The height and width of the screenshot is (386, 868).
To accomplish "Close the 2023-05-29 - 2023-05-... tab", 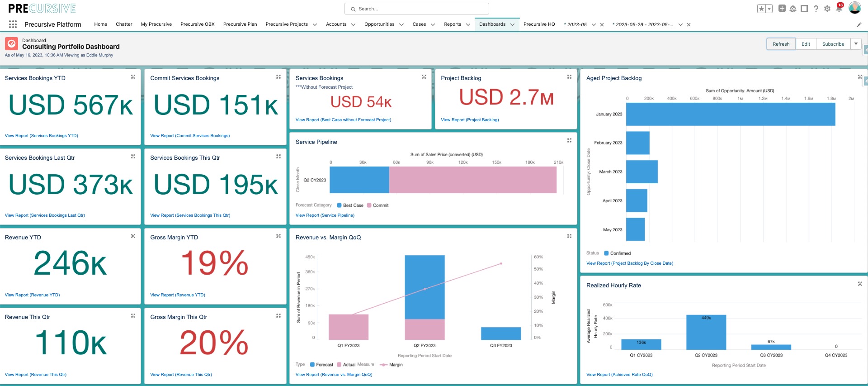I will (689, 25).
